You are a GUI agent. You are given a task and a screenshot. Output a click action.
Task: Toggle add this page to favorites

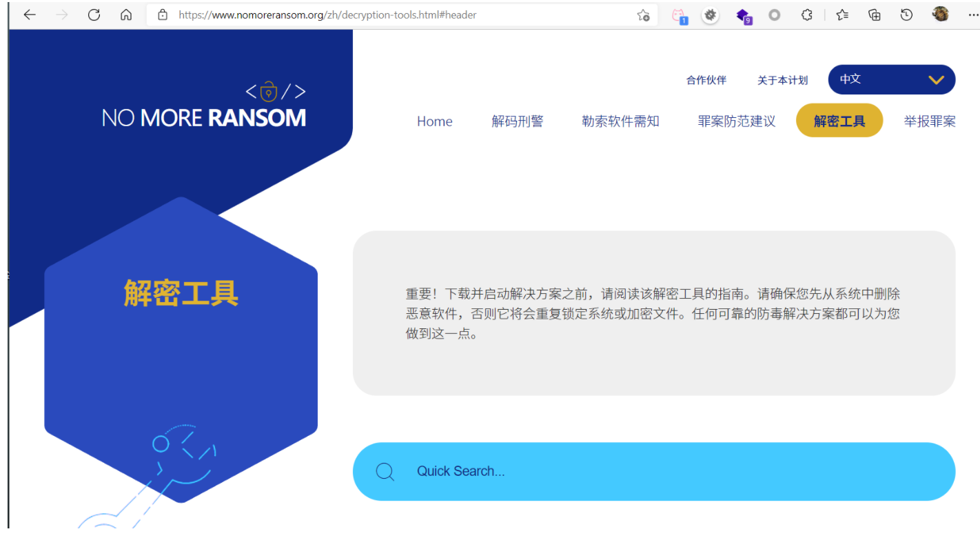tap(643, 14)
